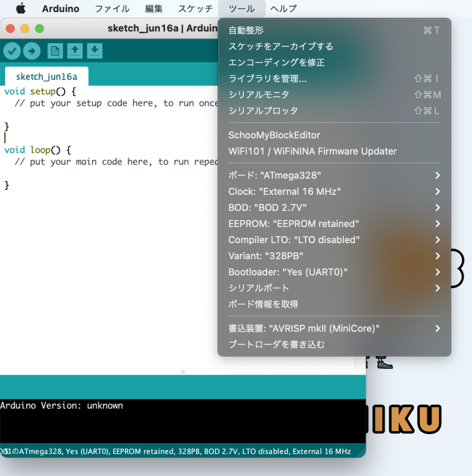Click the 'put your main code here' comment
The height and width of the screenshot is (476, 472).
(116, 162)
